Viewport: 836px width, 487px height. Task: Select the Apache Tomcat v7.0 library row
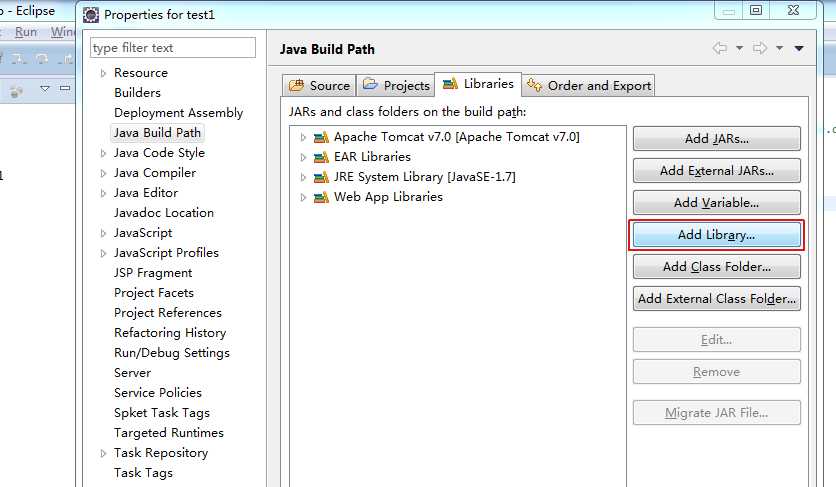pyautogui.click(x=456, y=137)
